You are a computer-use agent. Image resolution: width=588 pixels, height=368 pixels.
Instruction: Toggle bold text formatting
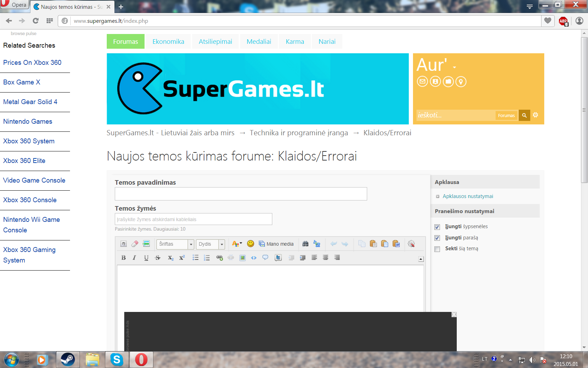pyautogui.click(x=124, y=258)
